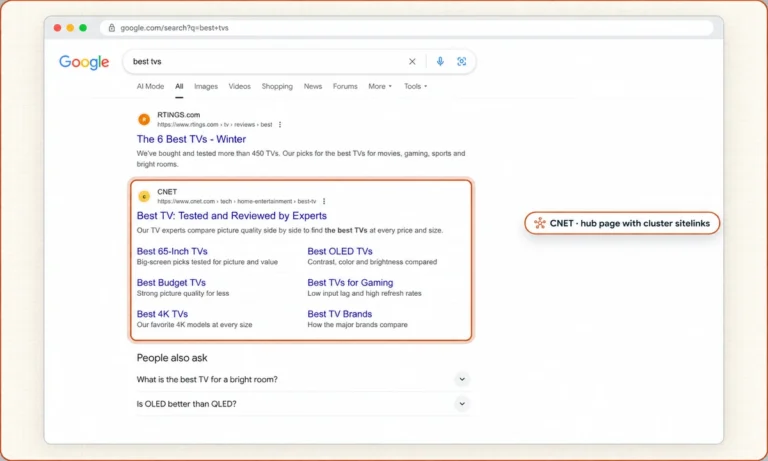Click 'Our favorite 4K models at every size'
This screenshot has width=768, height=461.
point(194,325)
